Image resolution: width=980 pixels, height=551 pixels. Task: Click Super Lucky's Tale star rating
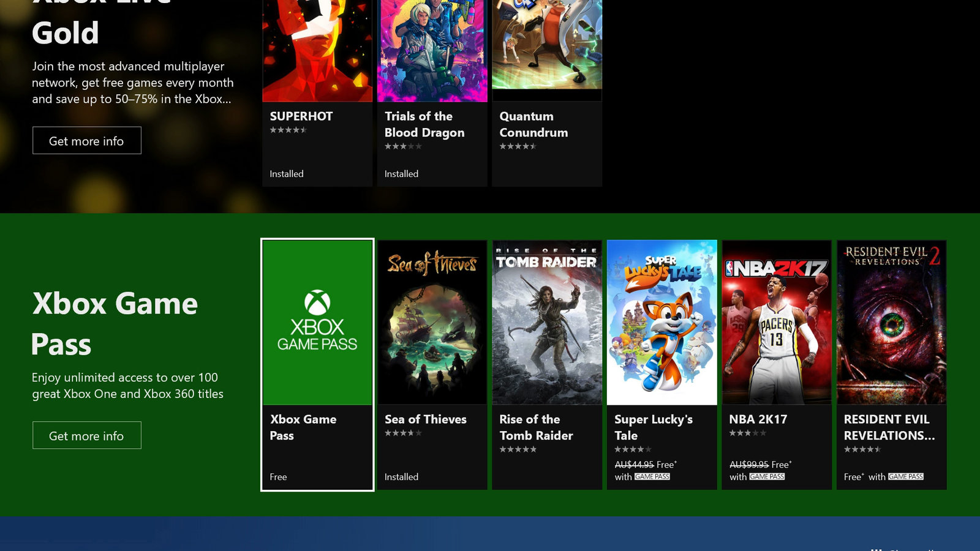pyautogui.click(x=633, y=449)
